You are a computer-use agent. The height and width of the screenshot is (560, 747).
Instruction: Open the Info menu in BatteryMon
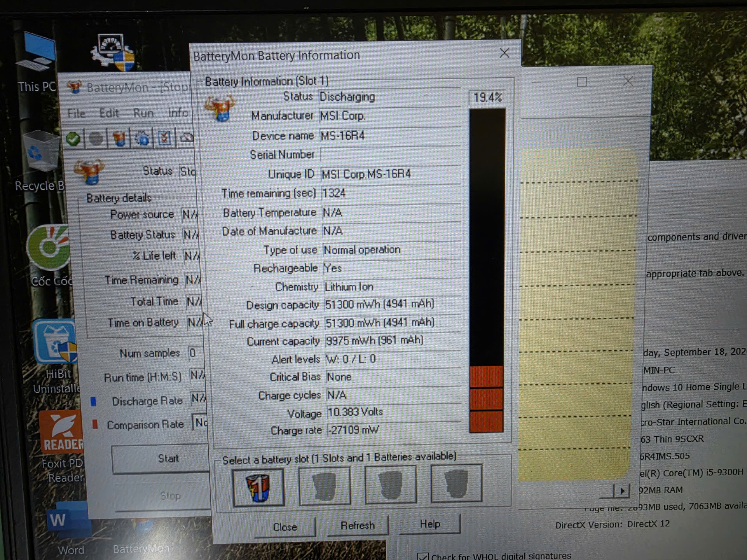[178, 112]
